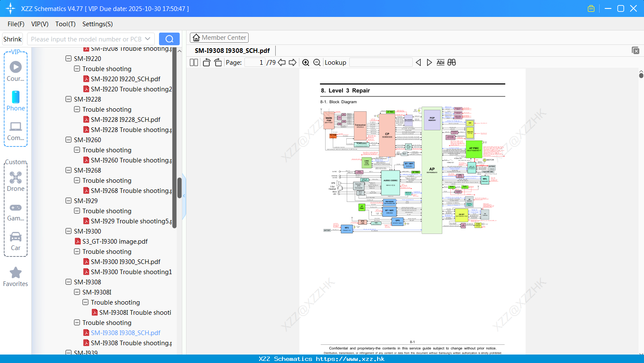
Task: Open the Settings(S) menu
Action: (x=98, y=24)
